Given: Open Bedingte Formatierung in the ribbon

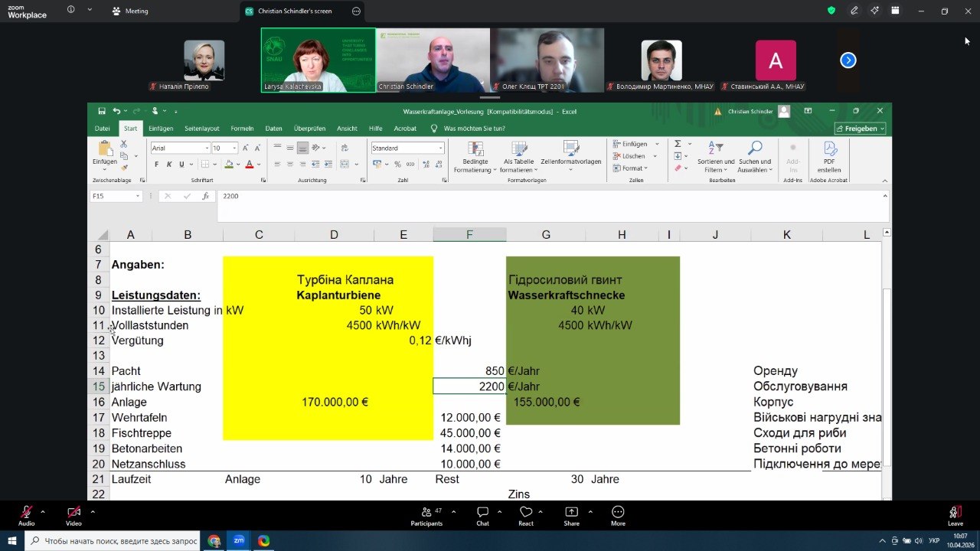Looking at the screenshot, I should 475,149.
